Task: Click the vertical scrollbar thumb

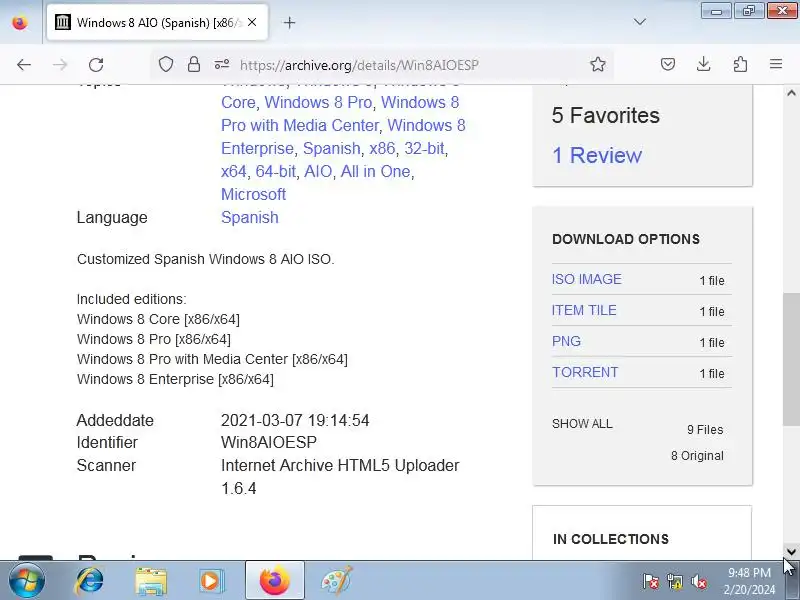Action: (x=791, y=359)
